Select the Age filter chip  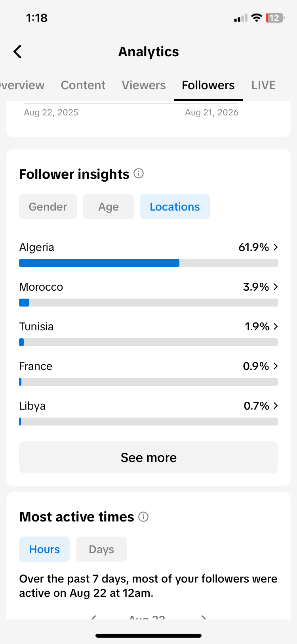tap(109, 207)
